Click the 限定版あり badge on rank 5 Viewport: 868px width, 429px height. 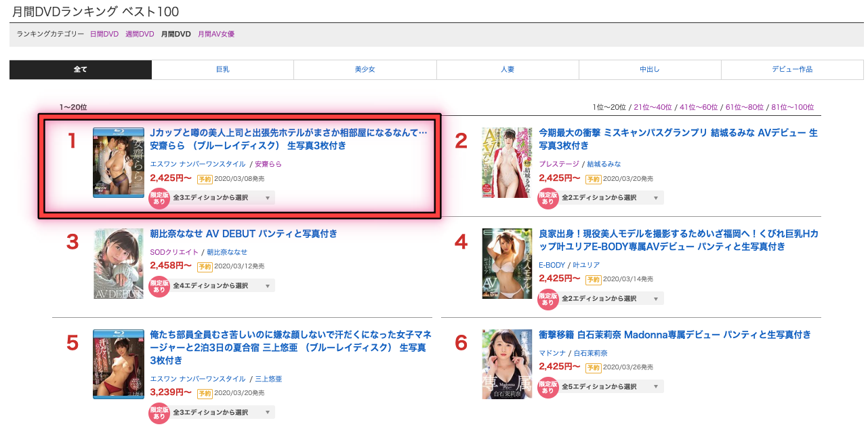(159, 413)
